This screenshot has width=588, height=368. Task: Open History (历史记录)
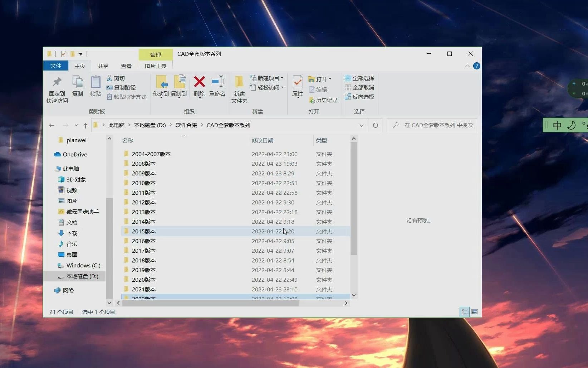pyautogui.click(x=323, y=100)
